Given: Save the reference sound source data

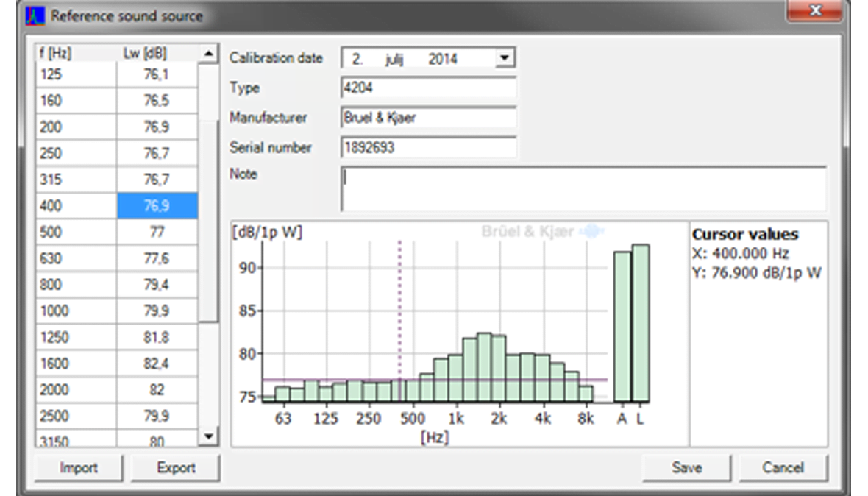Looking at the screenshot, I should pos(686,468).
